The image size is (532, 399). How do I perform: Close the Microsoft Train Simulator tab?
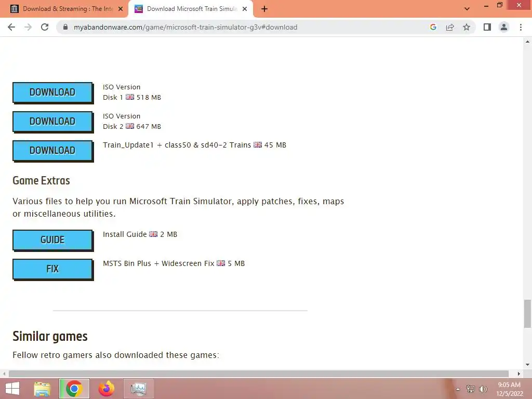[245, 9]
